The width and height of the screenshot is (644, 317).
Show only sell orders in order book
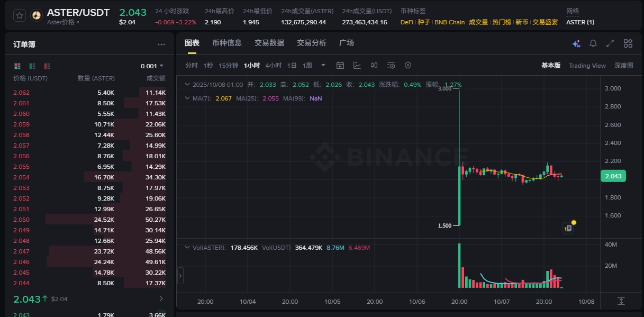click(47, 66)
